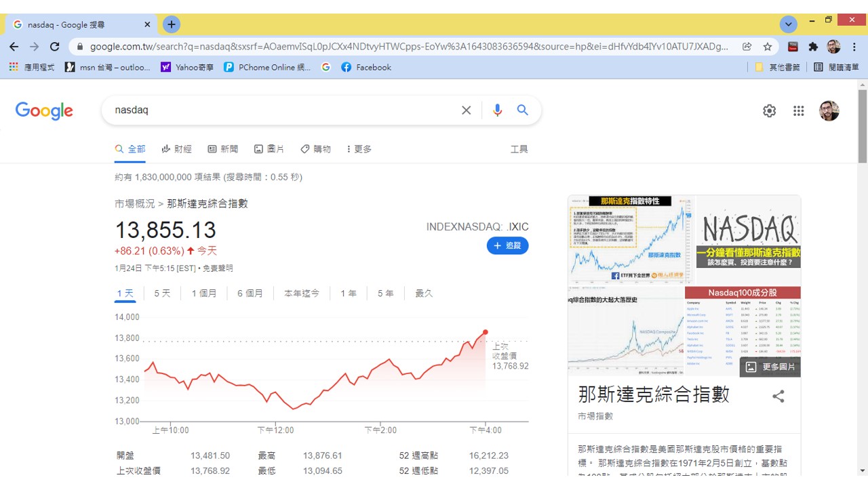Open the Chrome three-dot menu
868x488 pixels.
click(x=854, y=47)
